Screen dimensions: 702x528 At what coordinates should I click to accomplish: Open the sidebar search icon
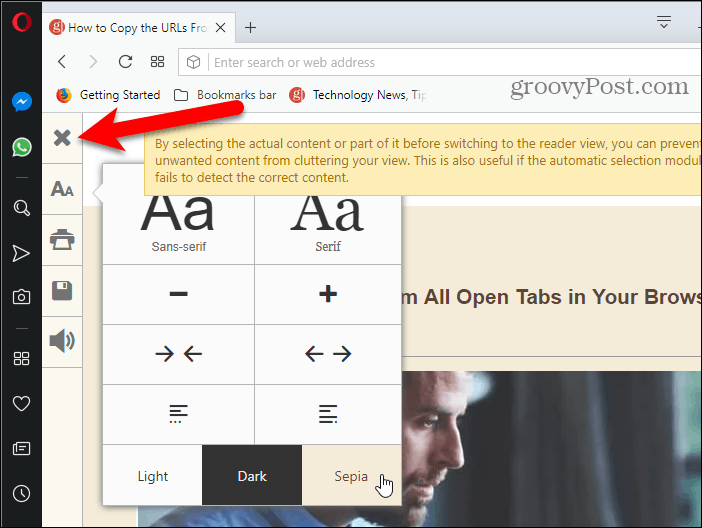click(21, 208)
